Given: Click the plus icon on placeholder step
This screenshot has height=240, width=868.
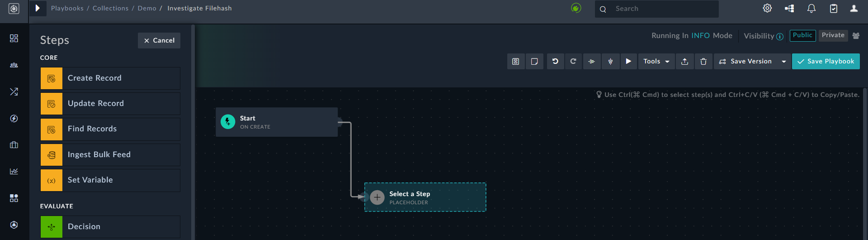Looking at the screenshot, I should (377, 197).
